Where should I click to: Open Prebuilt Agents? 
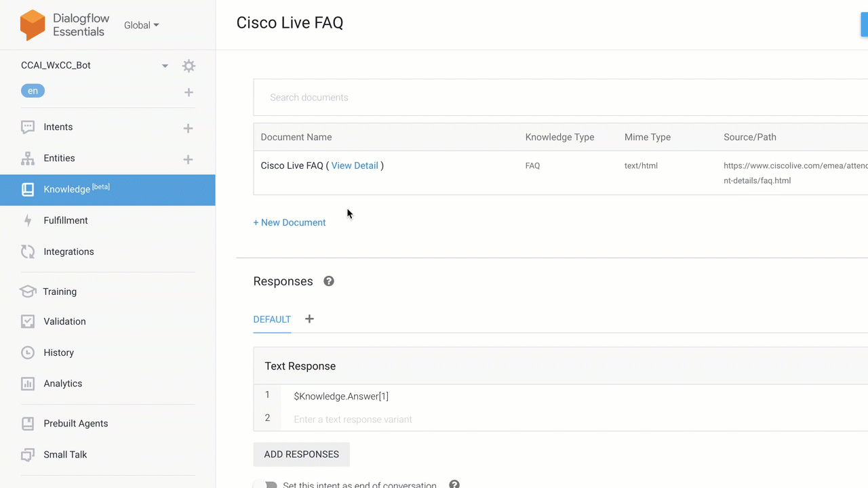[76, 424]
